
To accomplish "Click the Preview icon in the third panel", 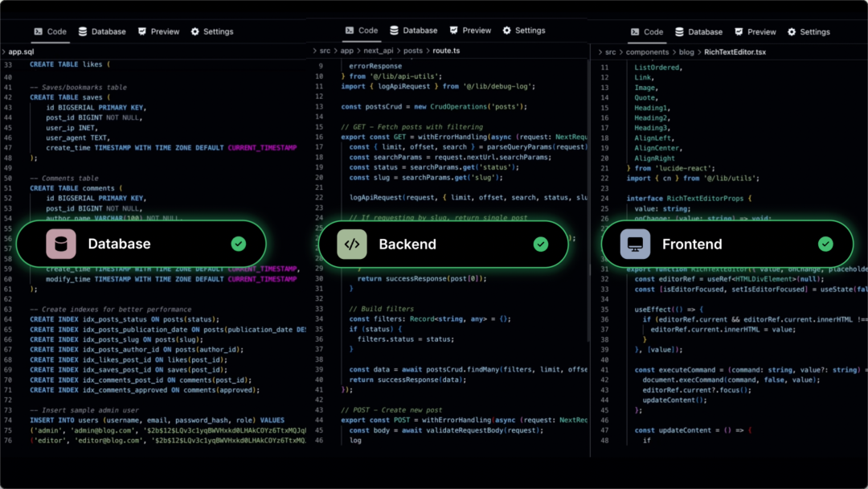I will point(739,33).
